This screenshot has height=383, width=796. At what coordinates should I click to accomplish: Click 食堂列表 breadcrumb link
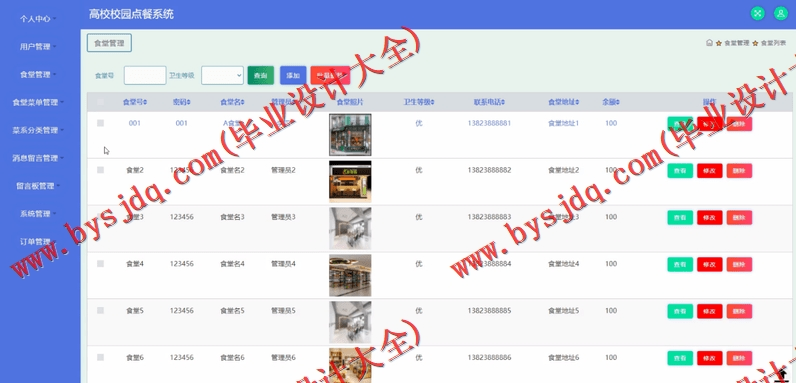(773, 43)
